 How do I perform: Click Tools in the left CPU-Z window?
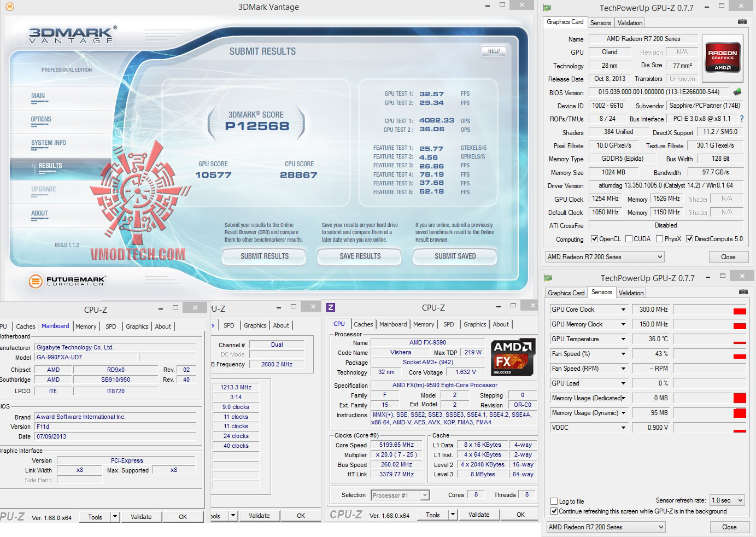(95, 517)
